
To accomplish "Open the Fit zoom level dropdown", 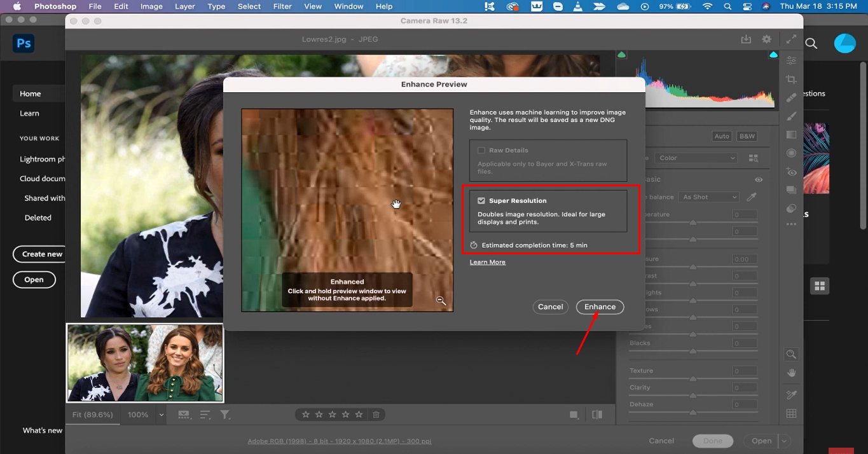I will [92, 414].
